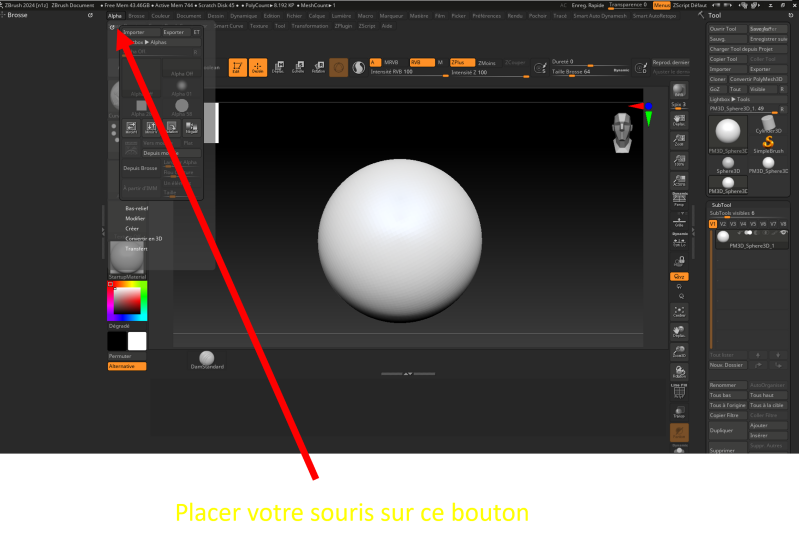Expand Convertir en 3D section

[x=144, y=239]
